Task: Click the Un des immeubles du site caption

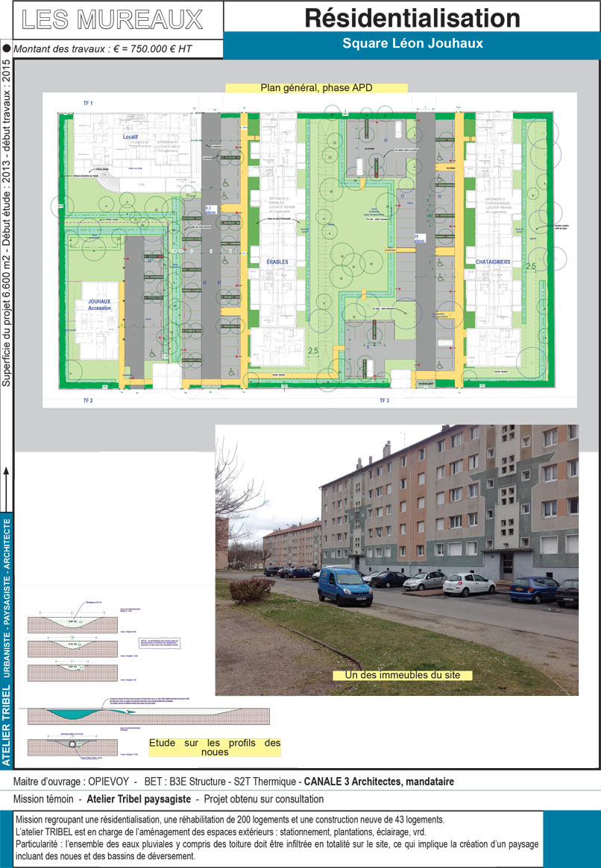Action: 403,675
